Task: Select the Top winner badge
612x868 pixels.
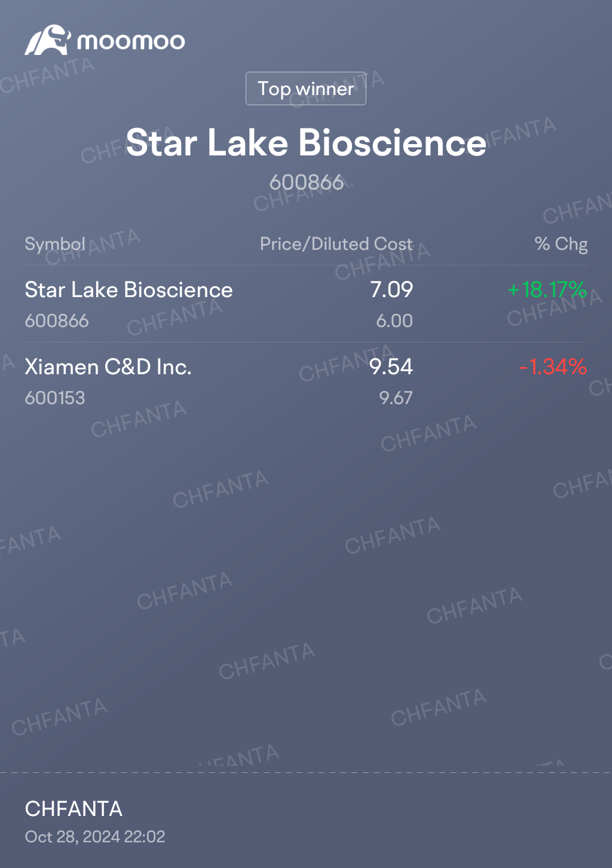Action: [306, 88]
